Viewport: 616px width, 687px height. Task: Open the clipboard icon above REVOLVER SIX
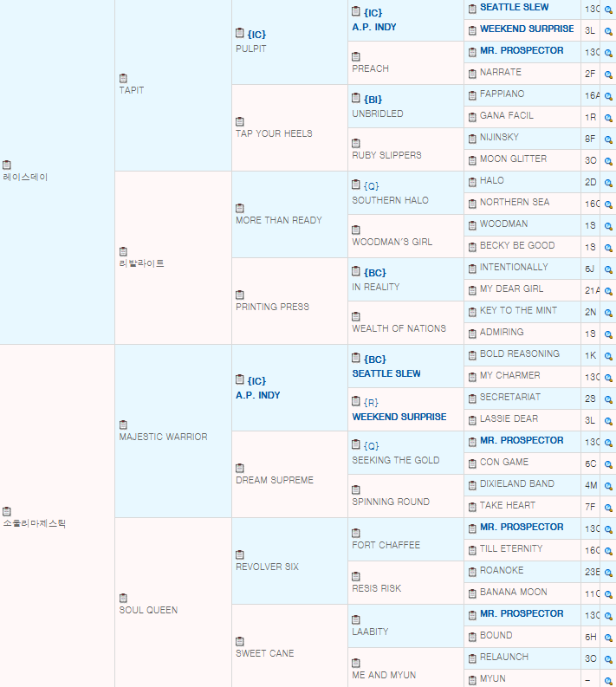(240, 554)
